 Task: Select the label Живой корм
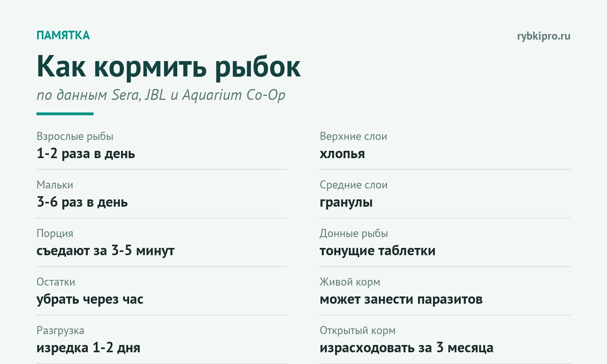click(x=350, y=282)
